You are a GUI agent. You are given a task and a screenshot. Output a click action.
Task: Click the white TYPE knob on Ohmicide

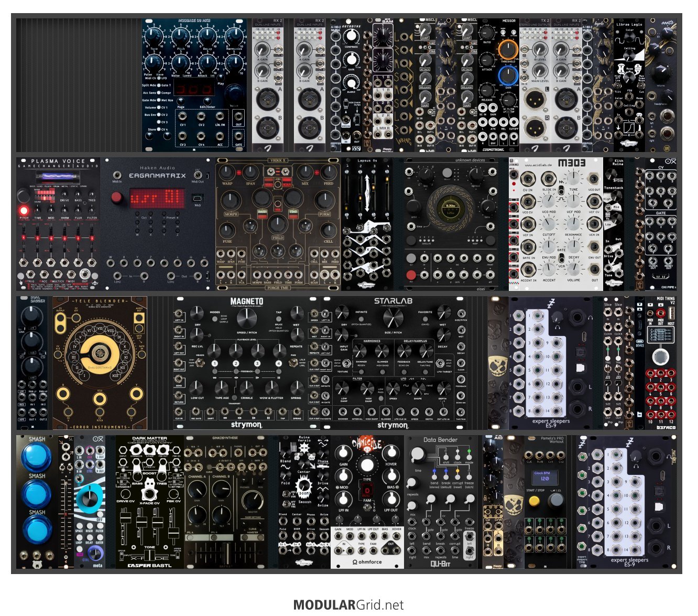pos(367,466)
